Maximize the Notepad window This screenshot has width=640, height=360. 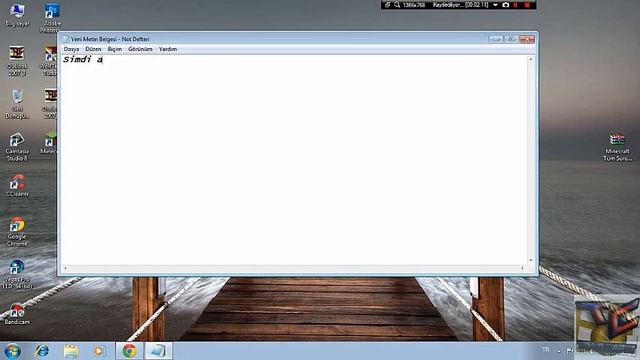[511, 39]
